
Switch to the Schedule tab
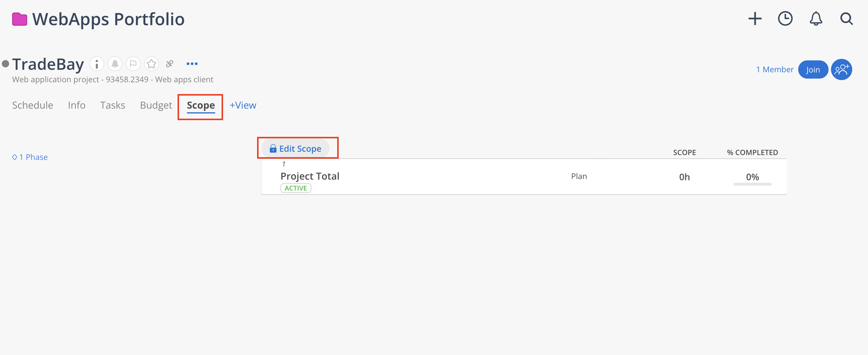tap(33, 105)
